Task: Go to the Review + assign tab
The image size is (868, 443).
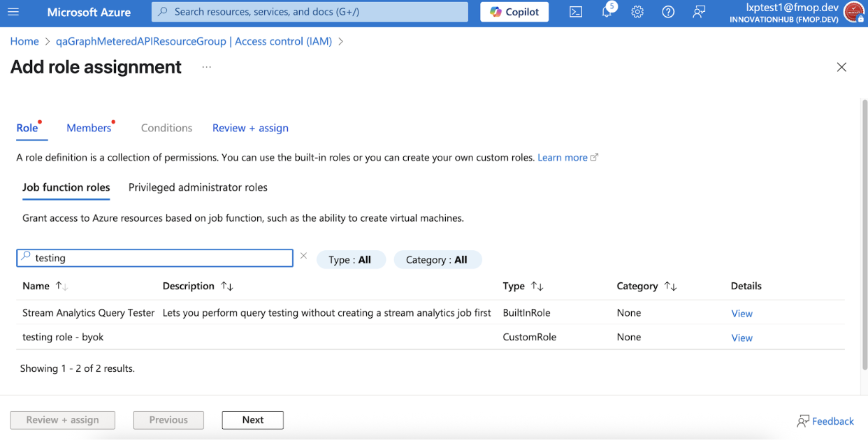Action: [x=250, y=128]
